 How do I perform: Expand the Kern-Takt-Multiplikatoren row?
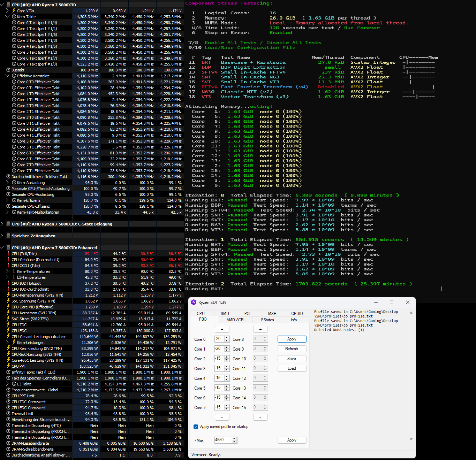point(7,212)
